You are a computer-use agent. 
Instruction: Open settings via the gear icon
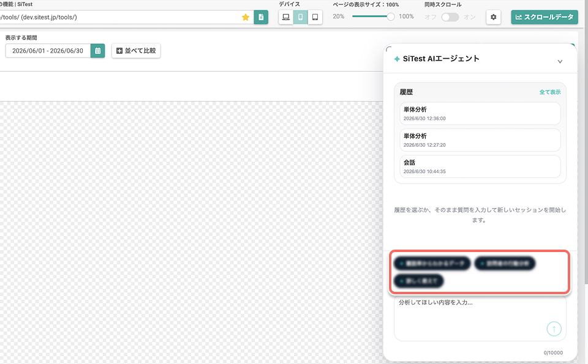tap(494, 17)
